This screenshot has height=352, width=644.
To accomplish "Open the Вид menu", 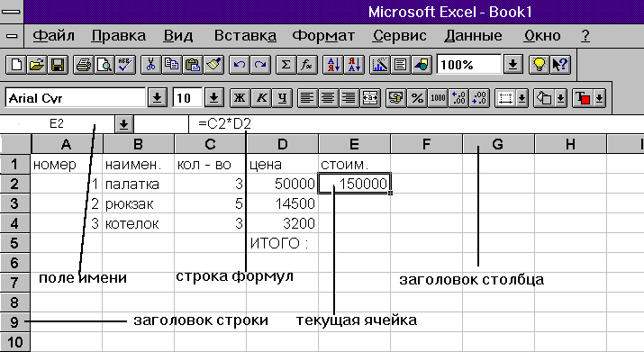I will click(177, 36).
